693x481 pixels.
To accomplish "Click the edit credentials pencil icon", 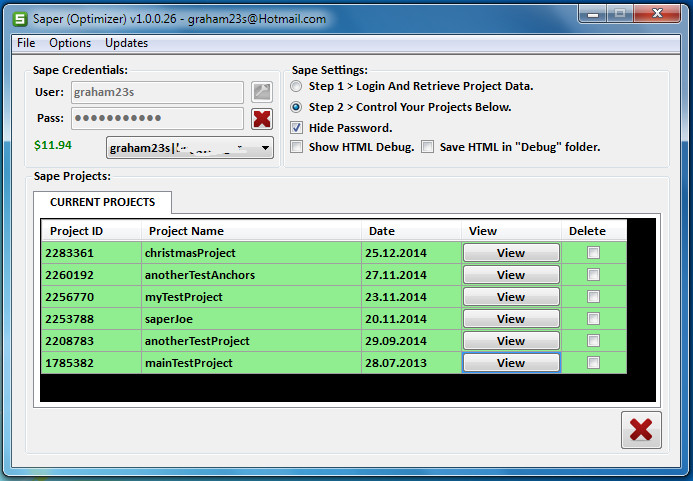I will (262, 92).
